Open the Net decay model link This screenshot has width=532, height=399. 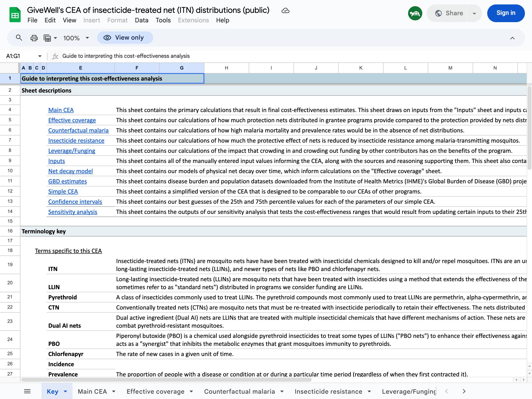point(70,171)
